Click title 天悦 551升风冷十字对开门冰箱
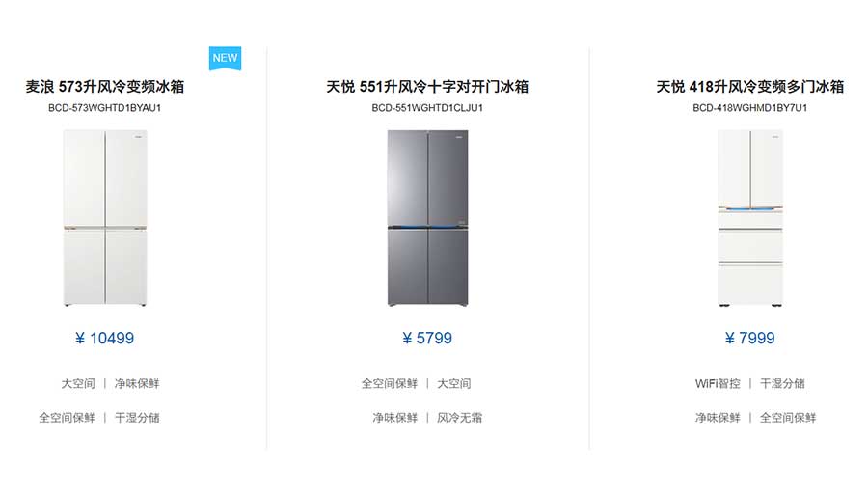 (x=427, y=87)
